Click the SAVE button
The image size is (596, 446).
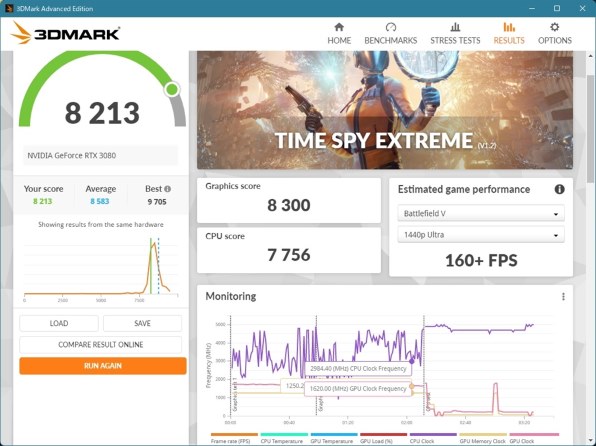142,324
